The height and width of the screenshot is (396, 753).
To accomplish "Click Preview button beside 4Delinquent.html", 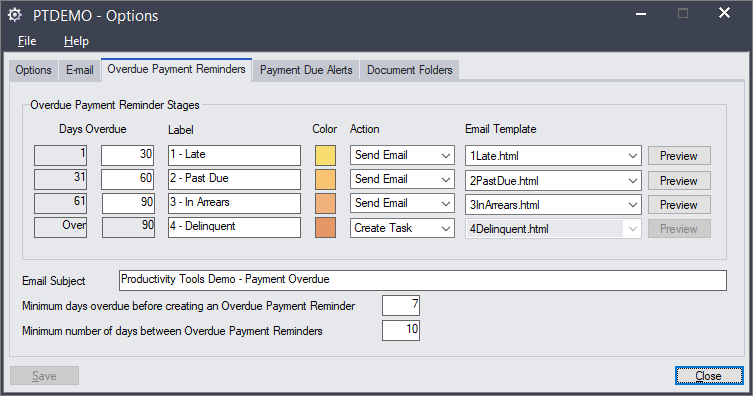I will [x=679, y=229].
